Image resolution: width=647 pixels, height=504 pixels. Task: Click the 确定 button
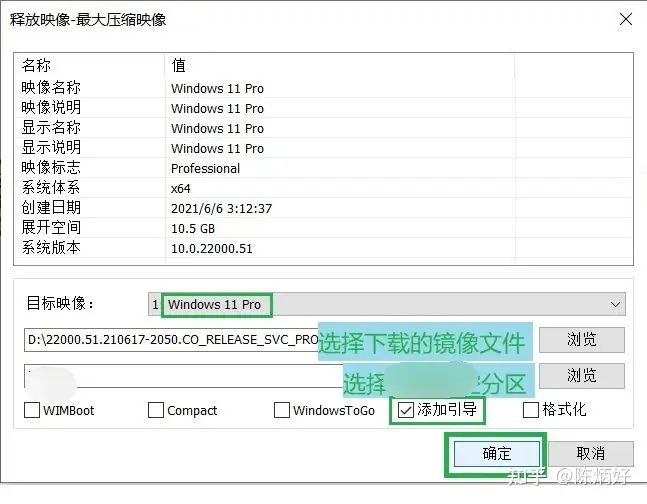point(497,454)
